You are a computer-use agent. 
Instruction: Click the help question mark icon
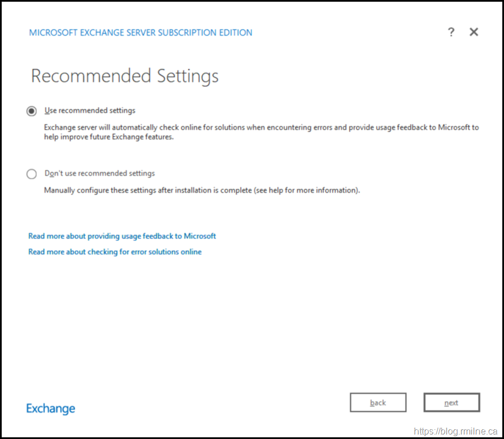(451, 32)
